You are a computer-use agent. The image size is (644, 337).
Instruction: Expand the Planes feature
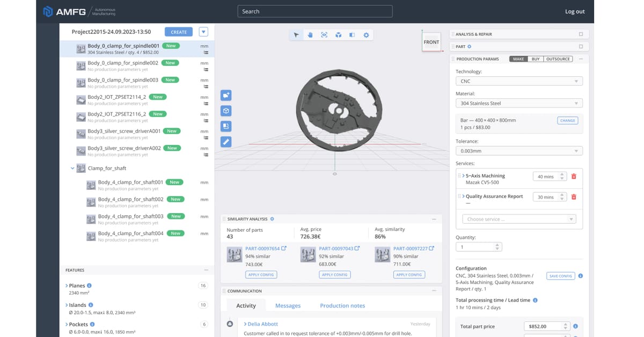click(67, 286)
